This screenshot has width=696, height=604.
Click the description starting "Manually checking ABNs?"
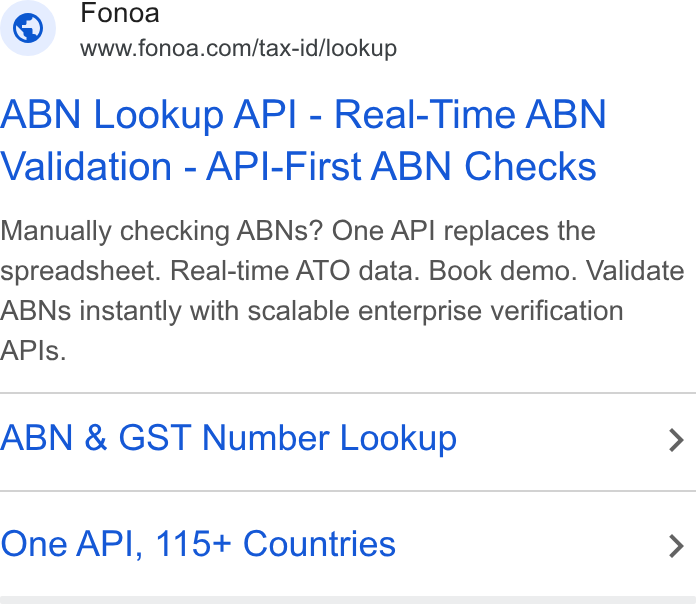pos(342,291)
